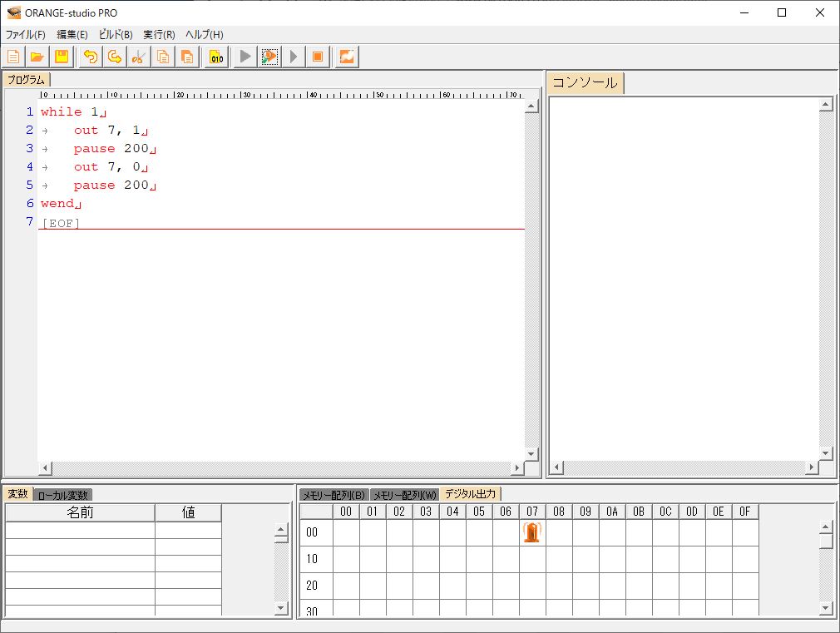Redo the last edit
The width and height of the screenshot is (840, 633).
(114, 57)
